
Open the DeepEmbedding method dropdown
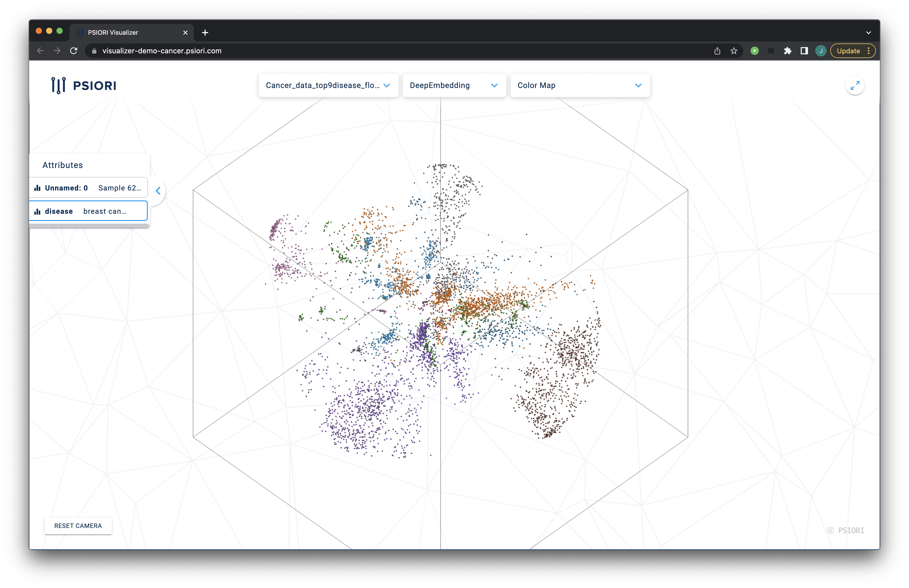coord(454,85)
